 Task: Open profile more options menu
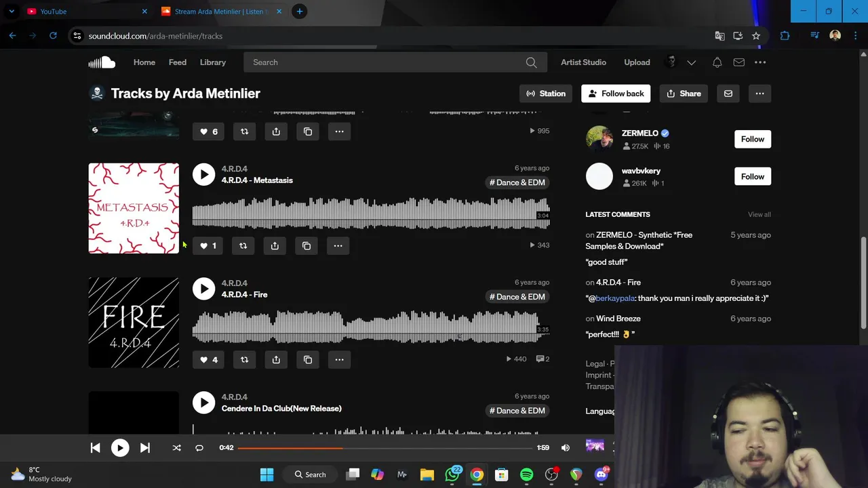(759, 94)
